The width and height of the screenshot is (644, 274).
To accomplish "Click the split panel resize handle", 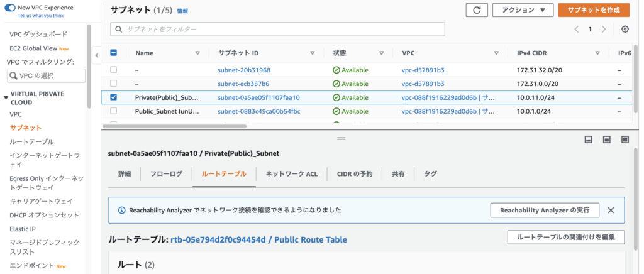I will coord(341,138).
